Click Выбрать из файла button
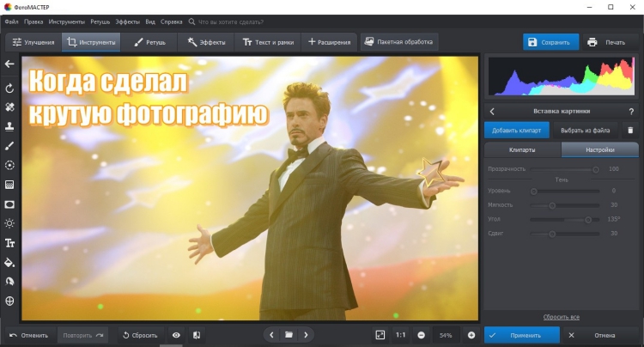This screenshot has height=347, width=644. (586, 131)
